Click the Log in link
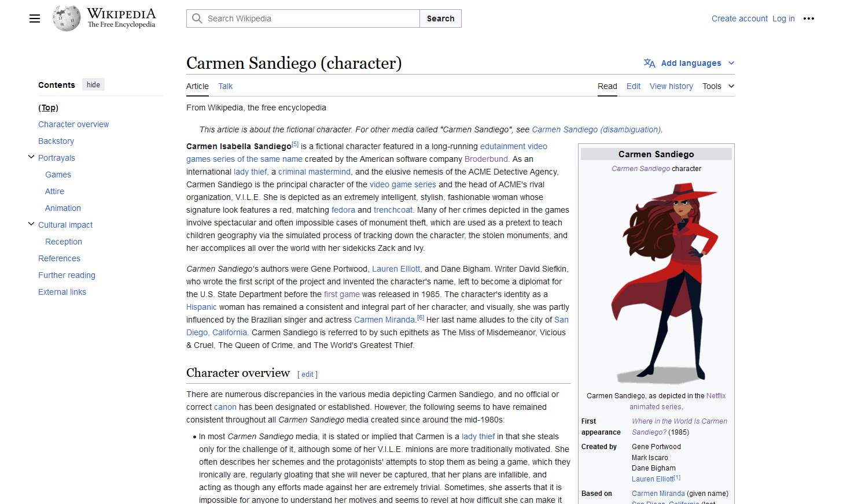The image size is (847, 504). (783, 18)
